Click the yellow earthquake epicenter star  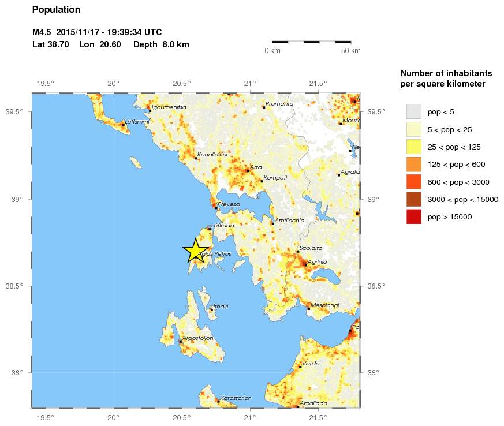click(196, 251)
